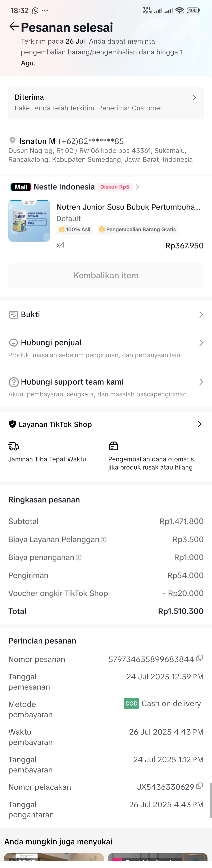Image resolution: width=212 pixels, height=868 pixels.
Task: Open the Nutren Junior product thumbnail
Action: click(29, 221)
